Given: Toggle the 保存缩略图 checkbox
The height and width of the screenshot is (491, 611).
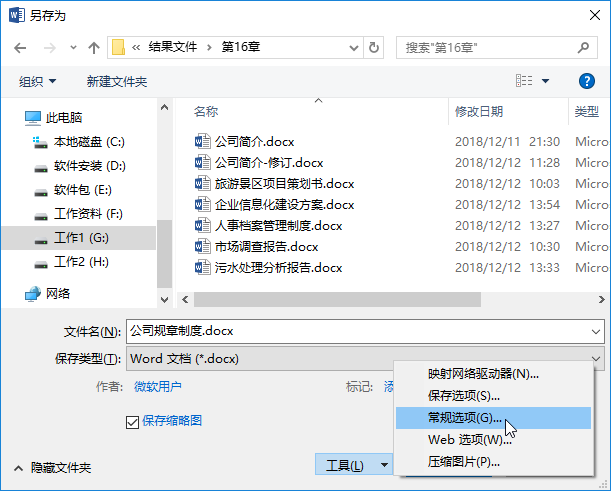Looking at the screenshot, I should coord(132,422).
